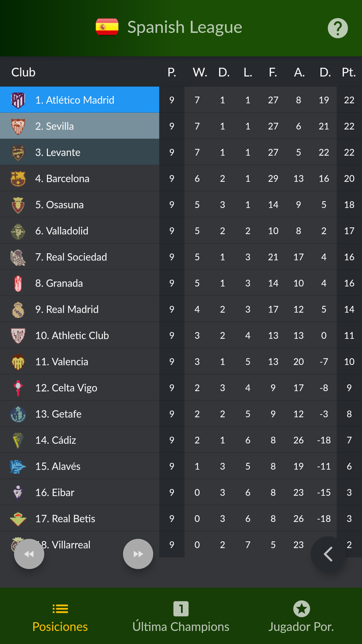Click the Real Betis crest icon

18,519
